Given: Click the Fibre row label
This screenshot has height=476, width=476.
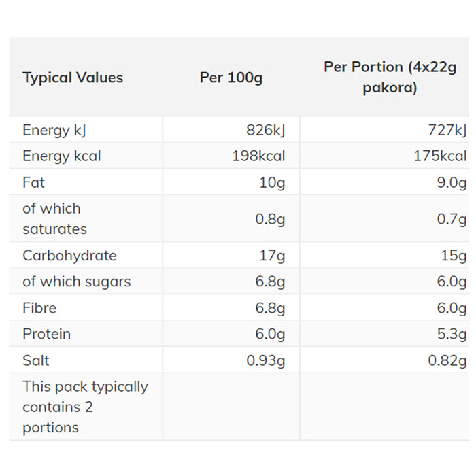Looking at the screenshot, I should pos(39,308).
